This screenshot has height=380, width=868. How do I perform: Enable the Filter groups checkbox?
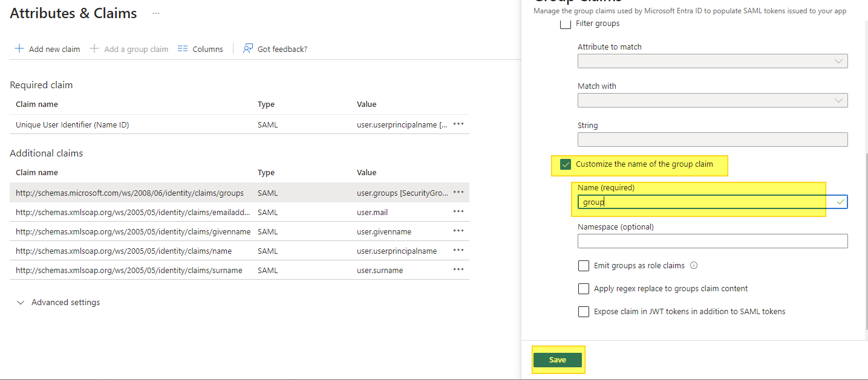pyautogui.click(x=566, y=24)
